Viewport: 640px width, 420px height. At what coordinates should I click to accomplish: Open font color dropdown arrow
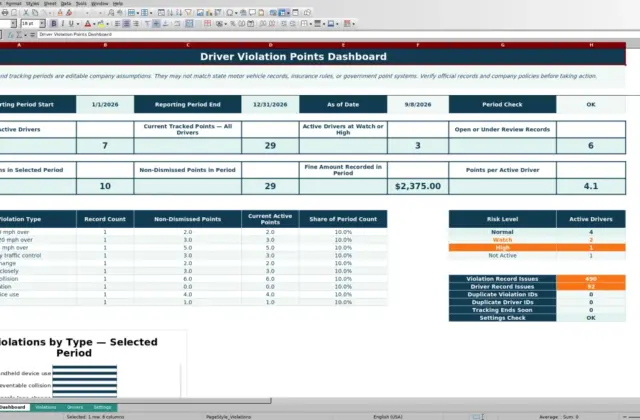(94, 24)
